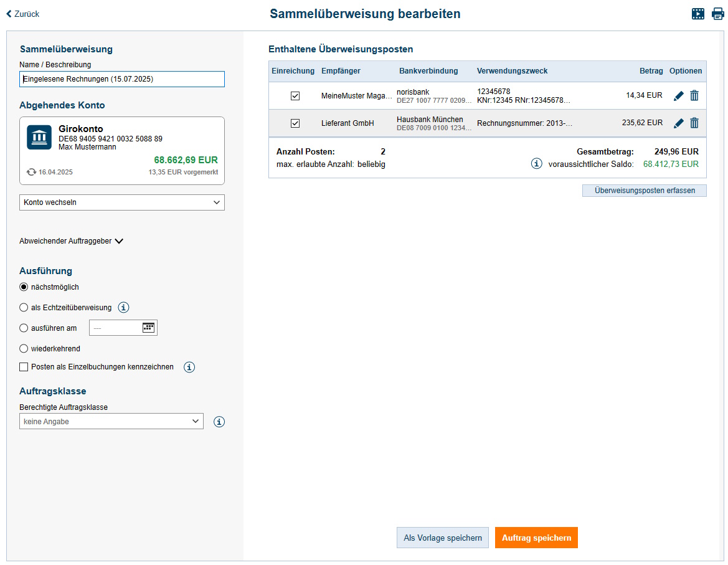Edit the Lieferant GmbH transfer entry
Viewport: 728px width, 565px height.
[678, 123]
